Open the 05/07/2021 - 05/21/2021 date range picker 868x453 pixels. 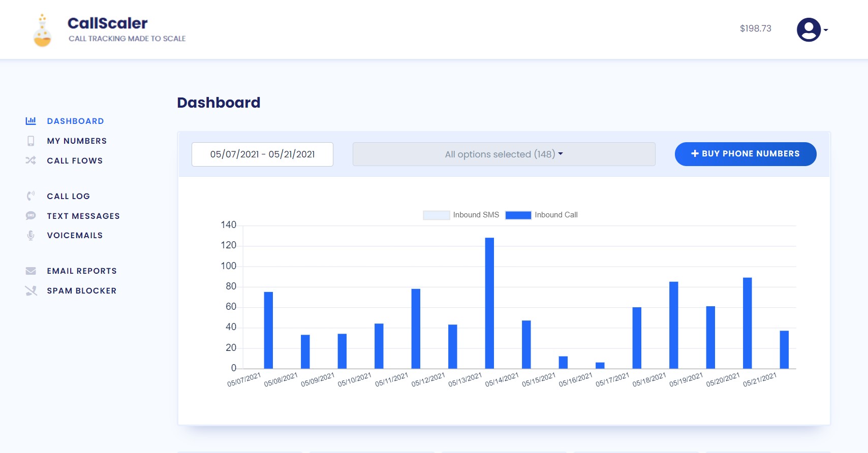(262, 154)
